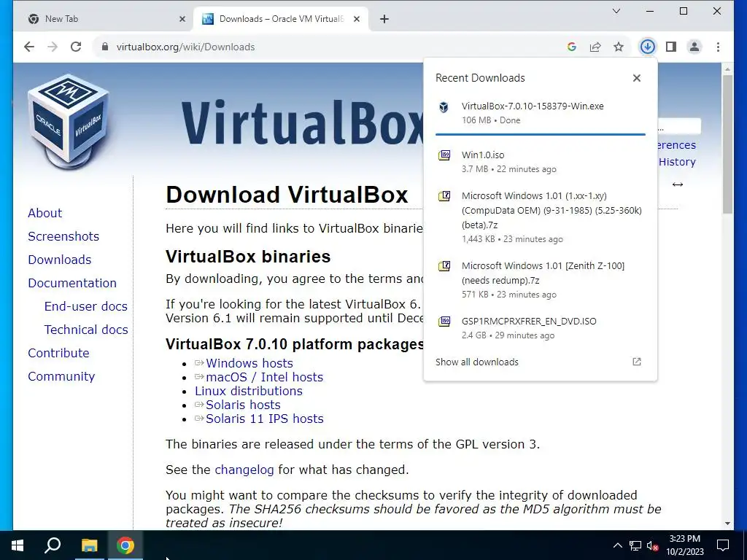Open Microsoft Windows 1.01 Zenith Z-100 download
Viewport: 747px width, 560px height.
[541, 280]
